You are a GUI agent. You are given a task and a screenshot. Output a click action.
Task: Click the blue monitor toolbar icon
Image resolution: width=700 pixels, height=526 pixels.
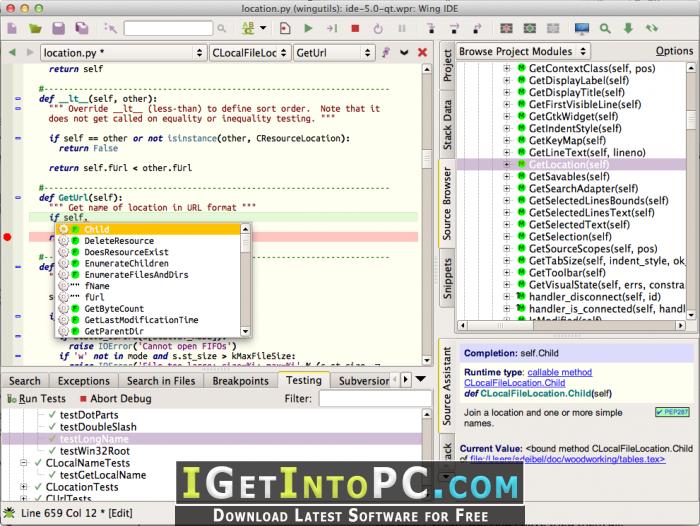coord(582,29)
